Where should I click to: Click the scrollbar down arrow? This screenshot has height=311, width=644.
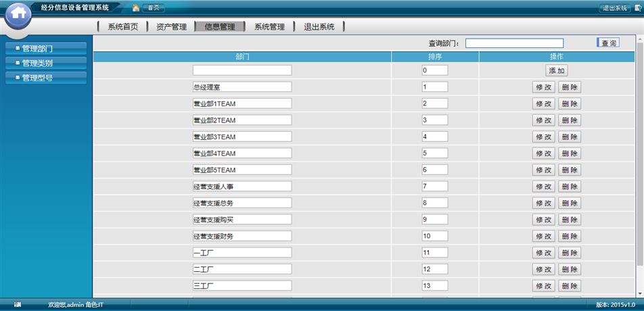640,293
